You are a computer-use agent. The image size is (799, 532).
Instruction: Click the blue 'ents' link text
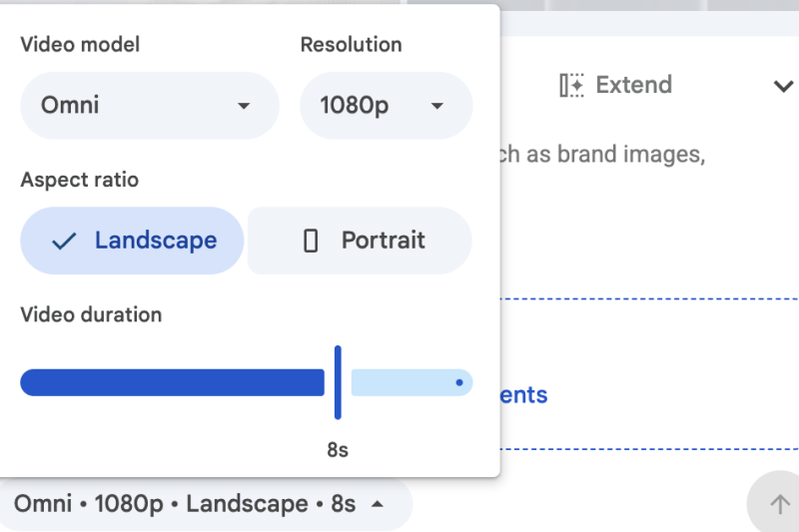[523, 395]
